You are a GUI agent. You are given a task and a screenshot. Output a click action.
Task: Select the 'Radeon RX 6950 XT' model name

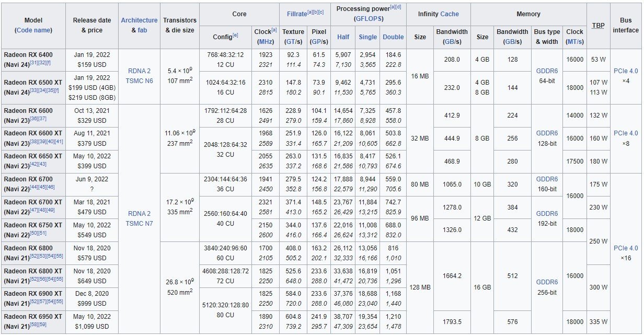(33, 317)
